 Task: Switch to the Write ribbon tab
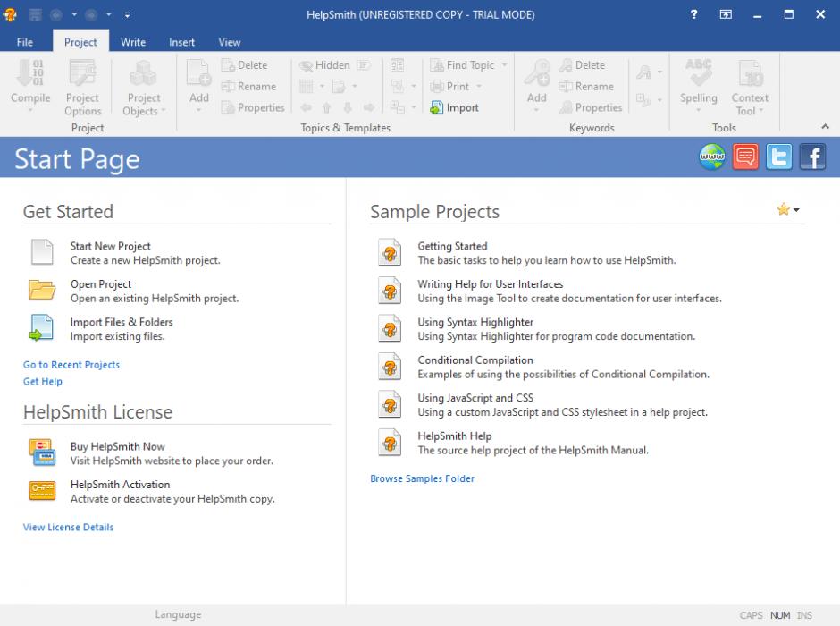point(133,42)
